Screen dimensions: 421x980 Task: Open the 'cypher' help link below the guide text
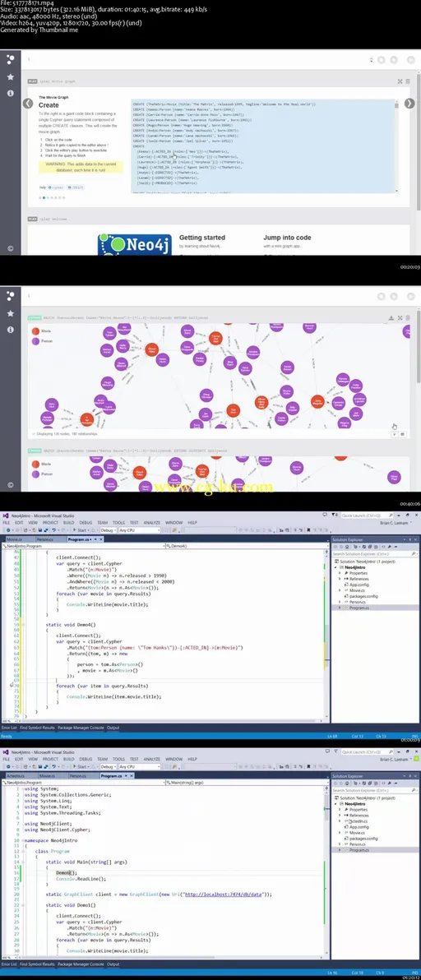[x=56, y=187]
